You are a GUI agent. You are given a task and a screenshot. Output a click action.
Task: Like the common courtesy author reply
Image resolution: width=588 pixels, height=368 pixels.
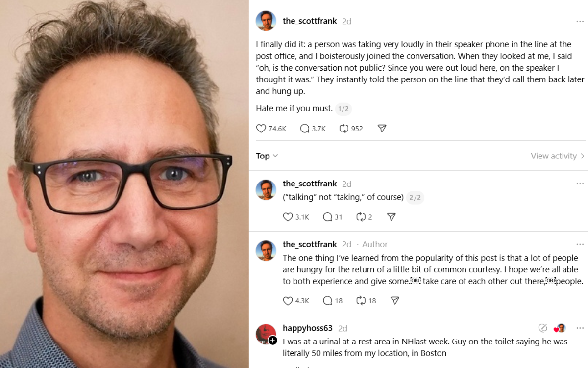click(296, 301)
